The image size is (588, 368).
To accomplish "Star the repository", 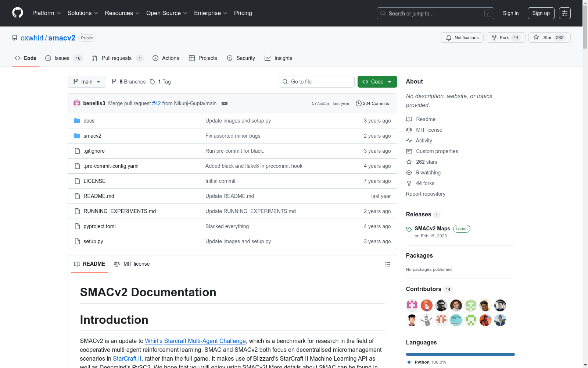I will [549, 38].
